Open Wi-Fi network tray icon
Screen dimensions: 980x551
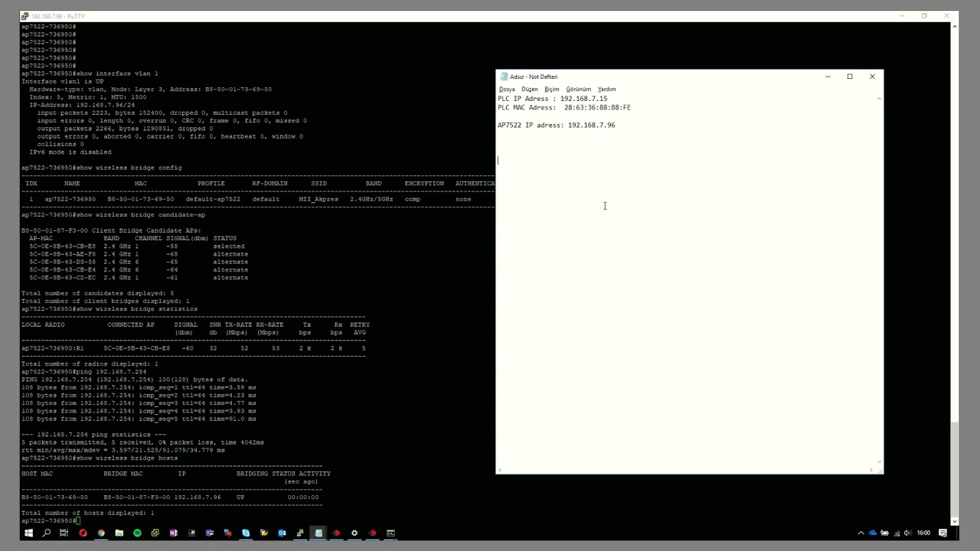[896, 533]
